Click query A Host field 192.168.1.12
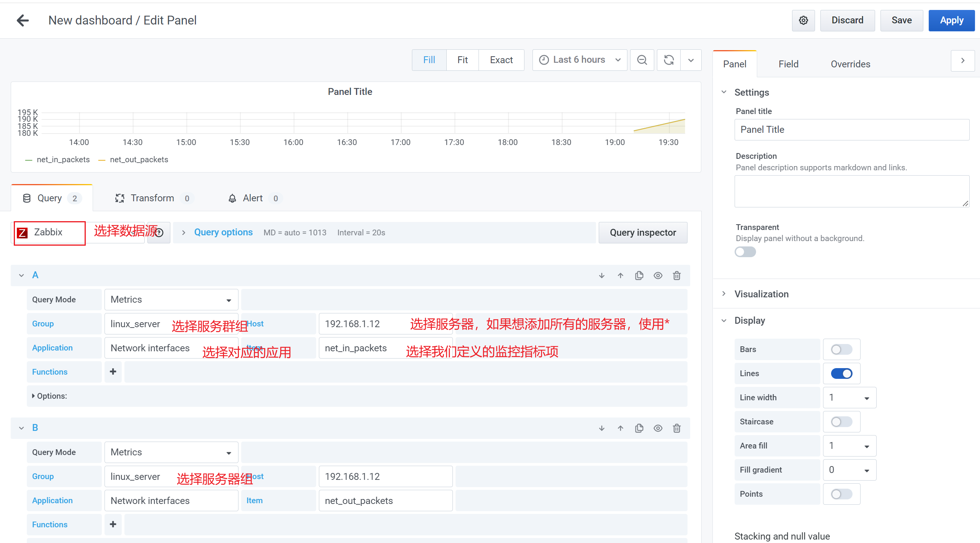Screen dimensions: 980x543 point(385,324)
